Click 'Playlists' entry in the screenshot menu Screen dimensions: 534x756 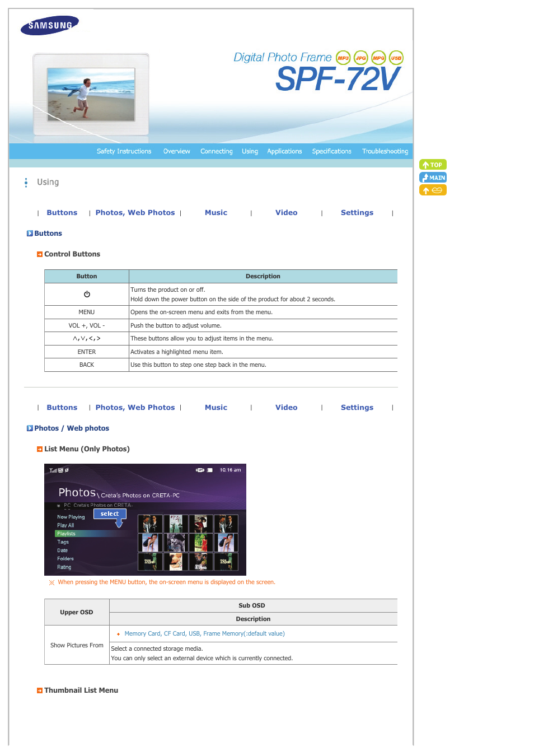tap(66, 534)
